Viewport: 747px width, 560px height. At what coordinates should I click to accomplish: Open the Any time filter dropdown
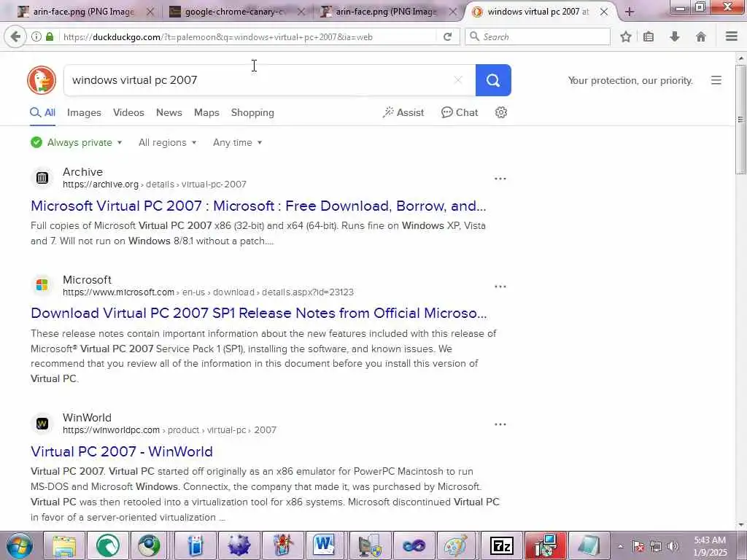tap(237, 142)
